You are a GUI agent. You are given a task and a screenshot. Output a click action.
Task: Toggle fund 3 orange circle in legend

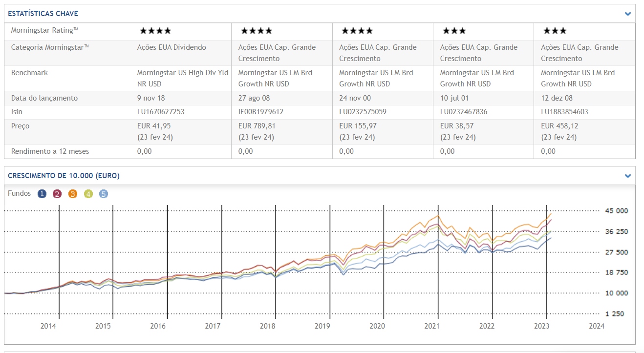pyautogui.click(x=73, y=194)
